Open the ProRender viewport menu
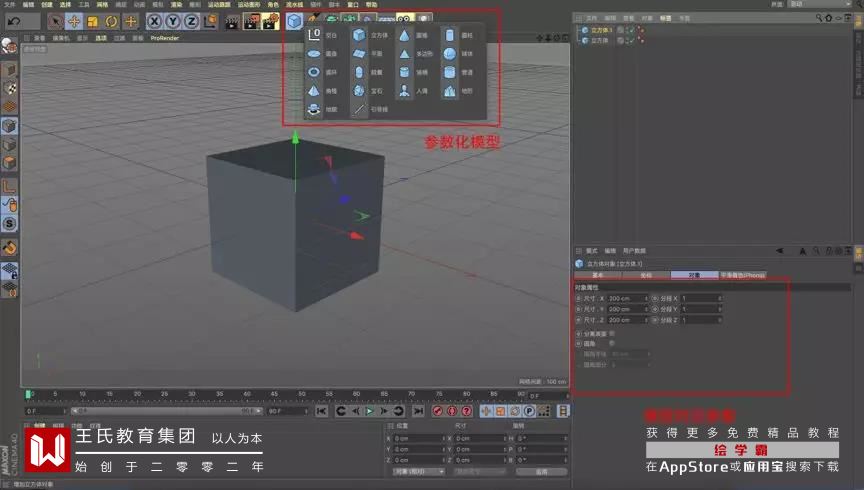Viewport: 864px width, 490px height. 164,38
